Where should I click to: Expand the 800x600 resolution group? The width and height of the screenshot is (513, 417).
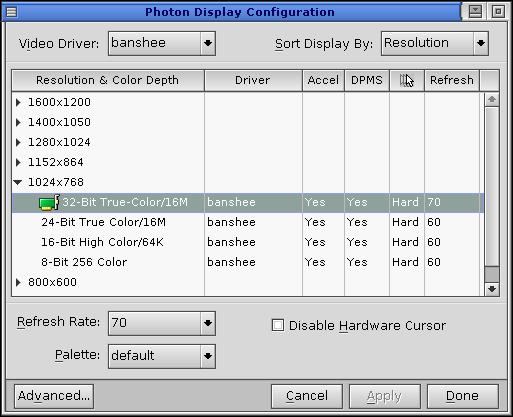[18, 282]
